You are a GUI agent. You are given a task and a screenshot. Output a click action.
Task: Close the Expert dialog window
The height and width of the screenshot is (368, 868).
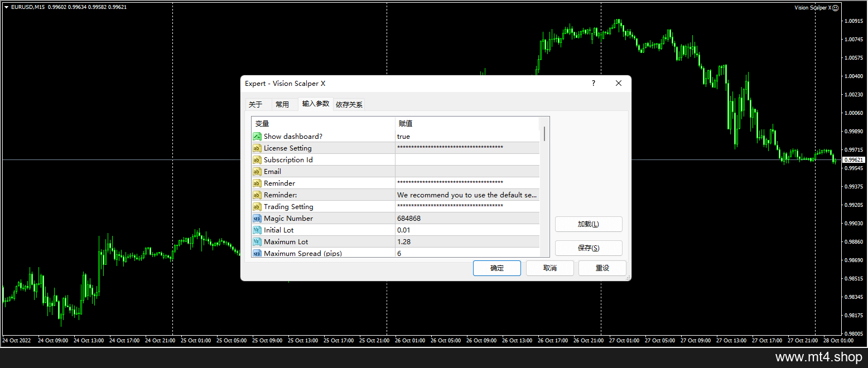coord(619,83)
